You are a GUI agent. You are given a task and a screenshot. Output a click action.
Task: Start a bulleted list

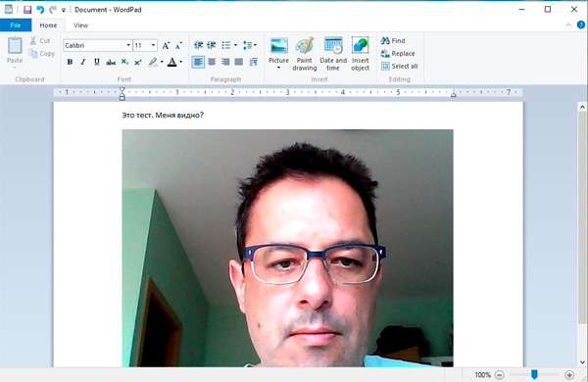point(226,45)
